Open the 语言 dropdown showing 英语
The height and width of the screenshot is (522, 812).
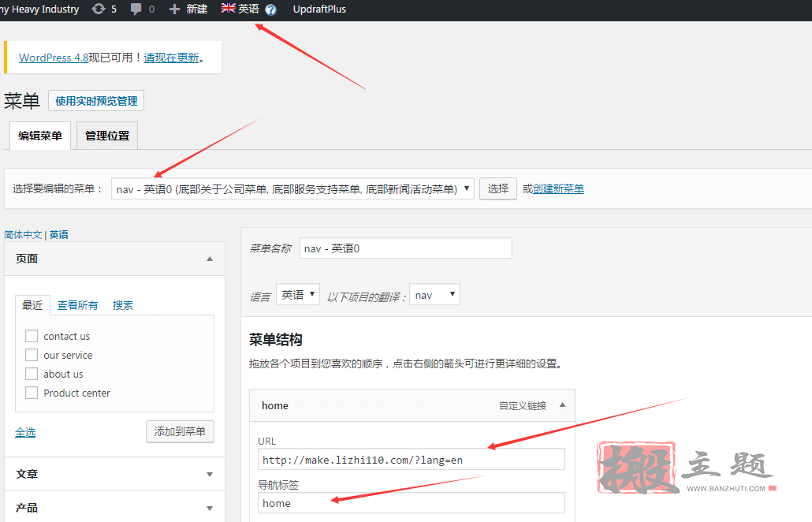pyautogui.click(x=298, y=294)
